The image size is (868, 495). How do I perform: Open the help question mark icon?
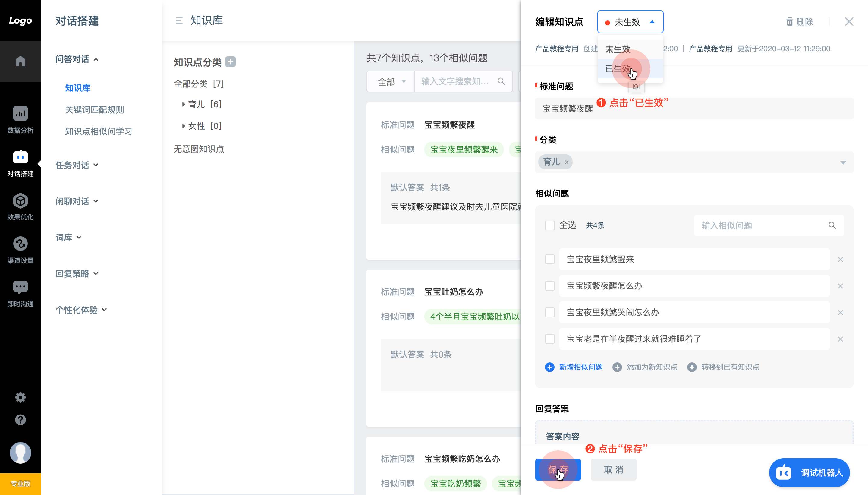coord(20,420)
